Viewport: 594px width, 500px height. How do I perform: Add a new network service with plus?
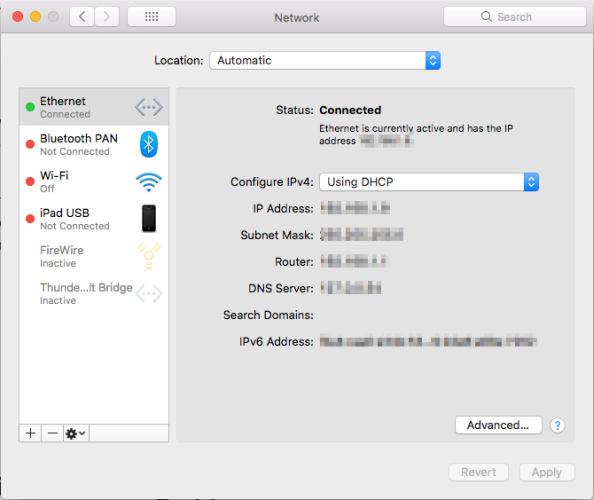coord(31,433)
